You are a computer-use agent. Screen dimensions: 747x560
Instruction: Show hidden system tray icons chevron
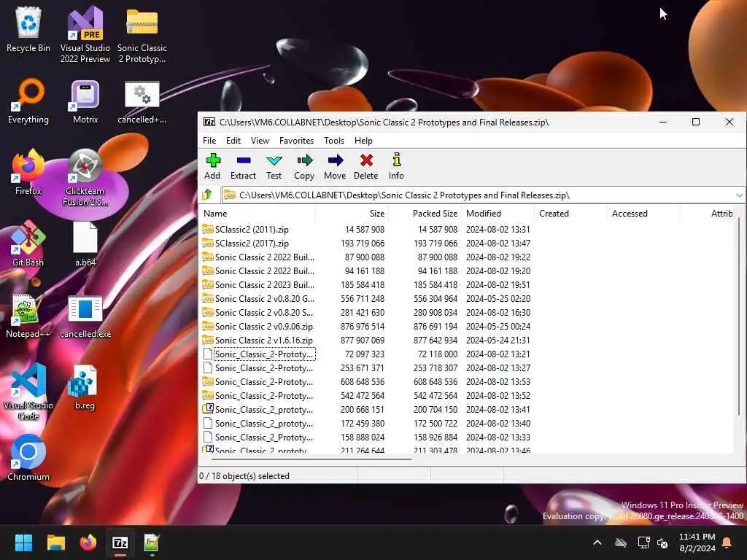pos(597,542)
